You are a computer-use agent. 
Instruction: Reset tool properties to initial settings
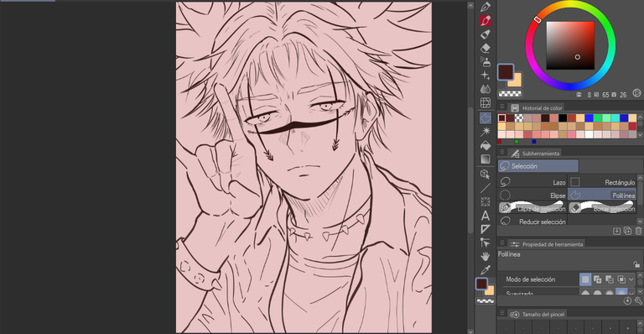(627, 300)
